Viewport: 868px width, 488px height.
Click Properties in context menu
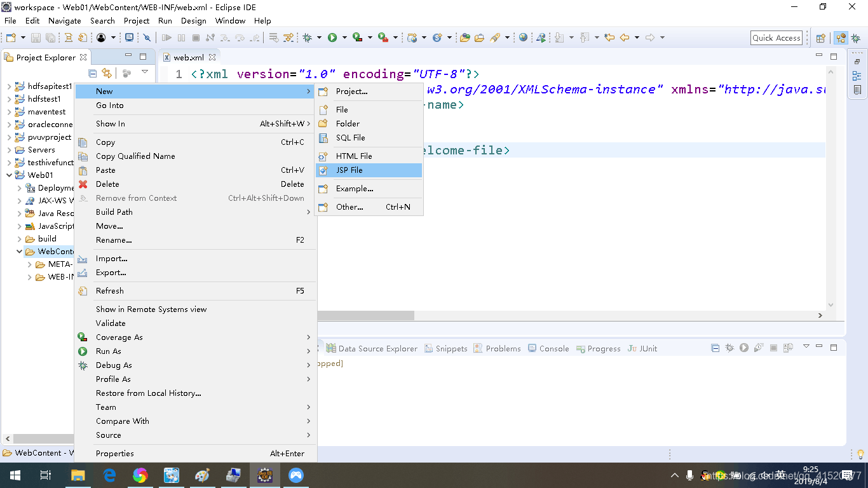coord(195,454)
